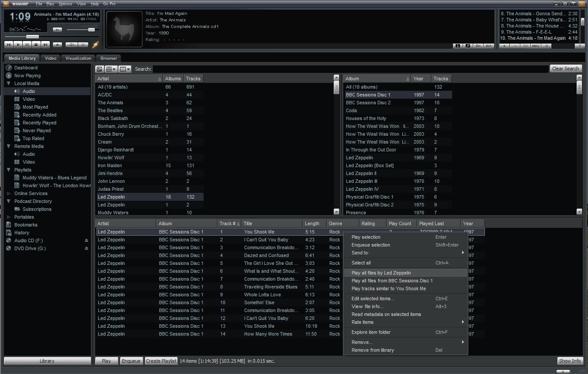Click the Eject/open file button

(58, 45)
